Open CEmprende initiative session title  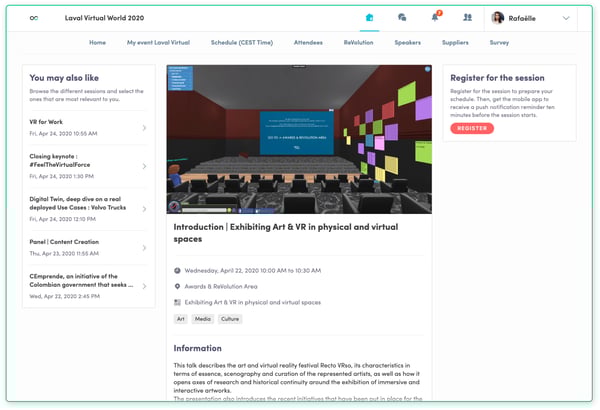[x=81, y=281]
